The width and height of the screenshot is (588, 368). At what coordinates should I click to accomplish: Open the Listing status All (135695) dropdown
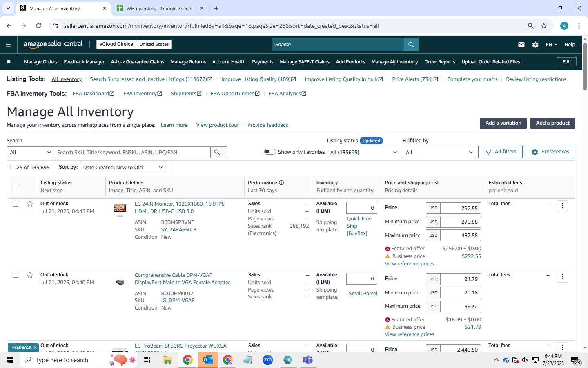click(363, 153)
